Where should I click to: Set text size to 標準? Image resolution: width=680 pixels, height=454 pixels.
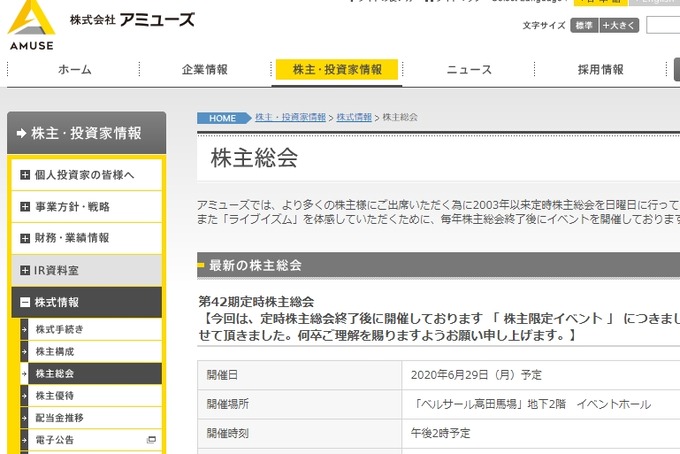[x=584, y=26]
